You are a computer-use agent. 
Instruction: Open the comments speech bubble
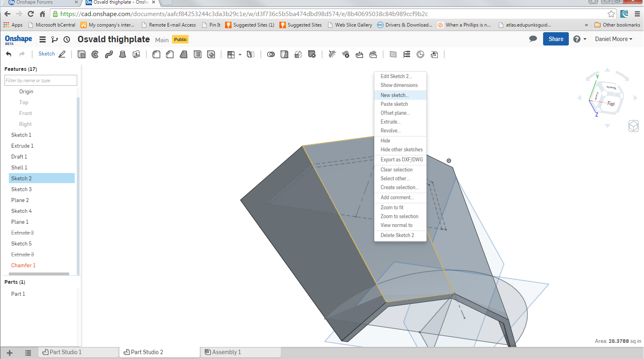click(x=533, y=39)
